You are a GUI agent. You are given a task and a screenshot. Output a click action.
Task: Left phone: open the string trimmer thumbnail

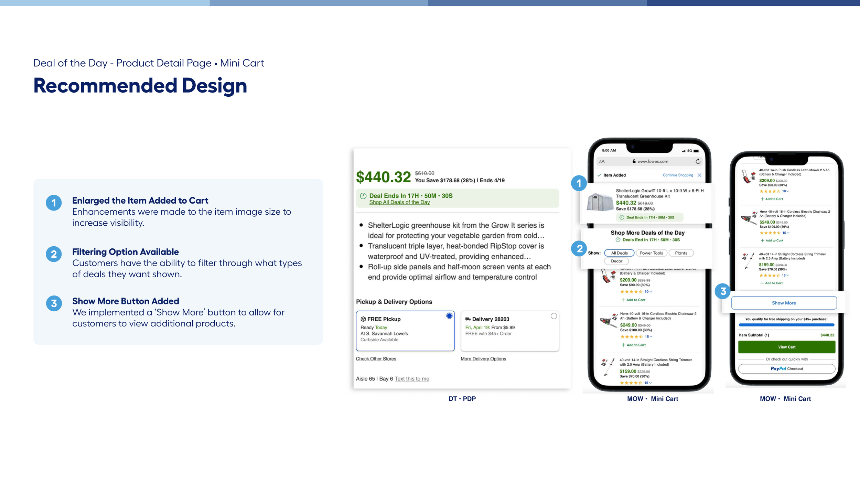608,367
